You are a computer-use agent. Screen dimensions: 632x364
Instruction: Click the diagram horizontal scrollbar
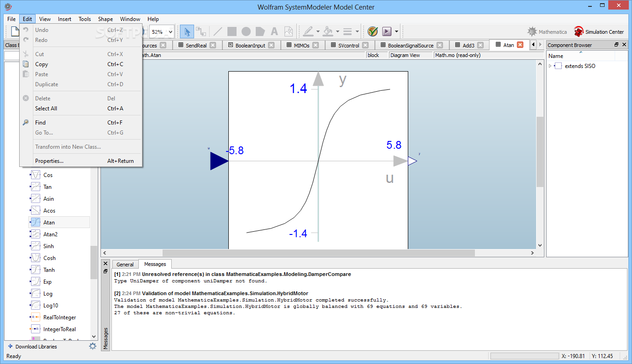pos(319,253)
